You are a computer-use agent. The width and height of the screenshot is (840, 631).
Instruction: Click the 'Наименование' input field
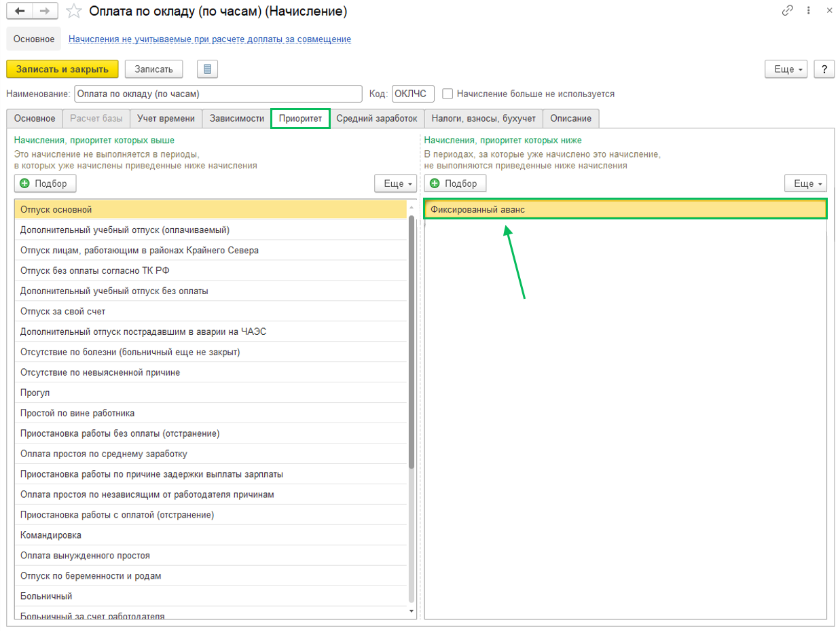(218, 94)
